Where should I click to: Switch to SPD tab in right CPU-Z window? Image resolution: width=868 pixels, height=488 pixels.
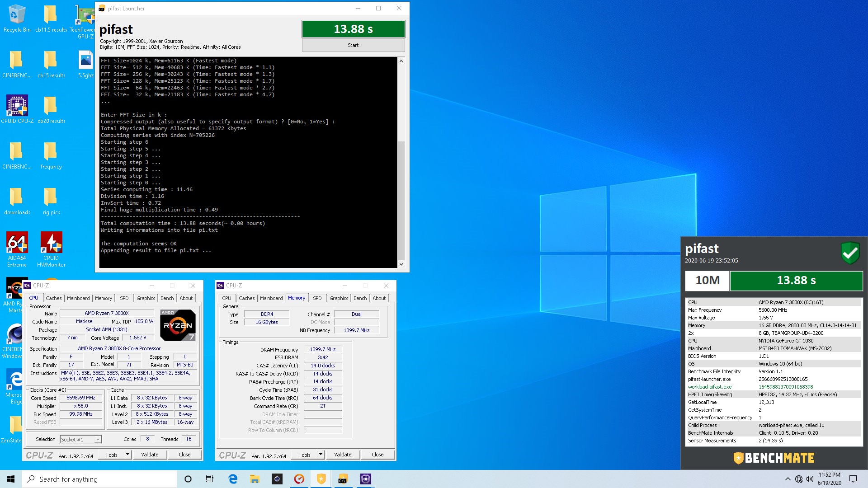317,298
